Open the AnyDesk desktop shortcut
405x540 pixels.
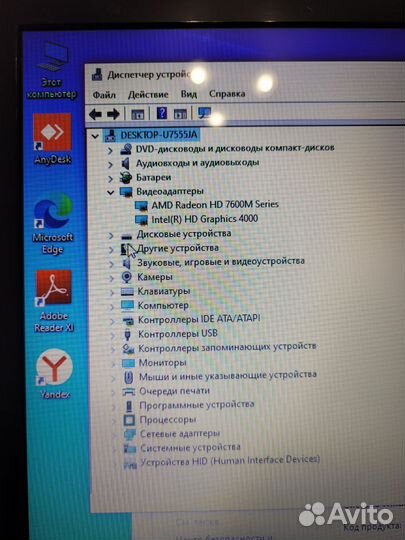coord(53,139)
